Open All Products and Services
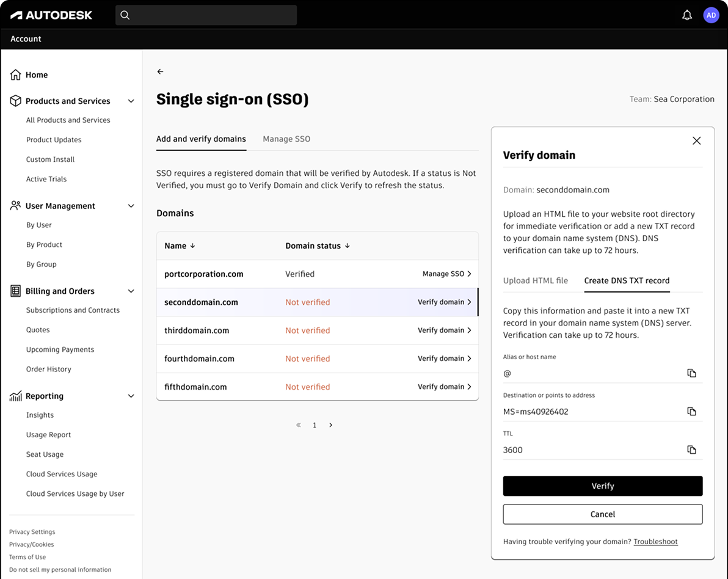This screenshot has height=579, width=728. tap(68, 120)
